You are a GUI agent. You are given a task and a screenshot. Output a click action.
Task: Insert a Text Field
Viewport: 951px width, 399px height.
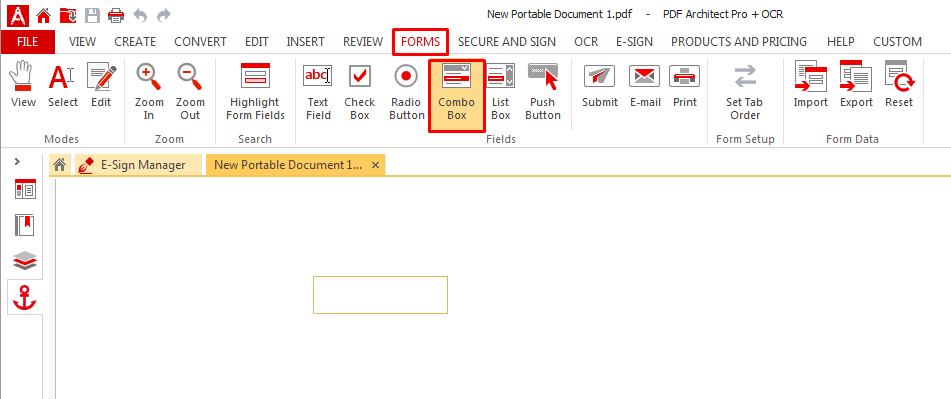(318, 92)
